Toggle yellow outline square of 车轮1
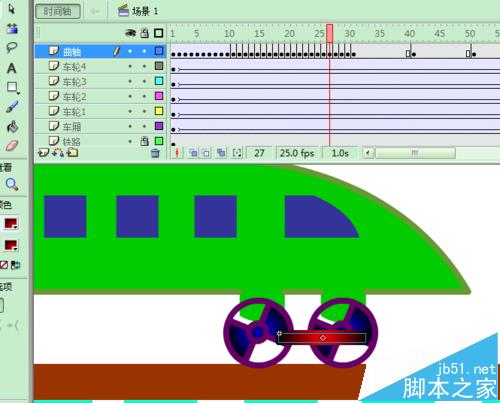This screenshot has width=500, height=403. click(x=159, y=111)
